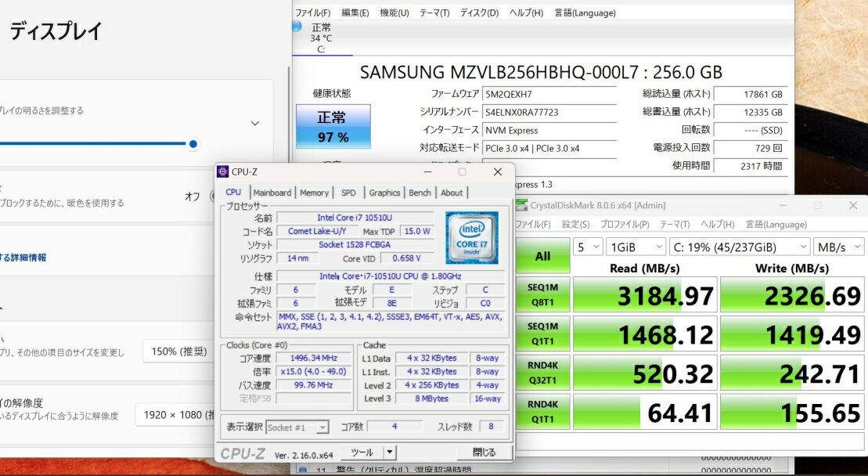Click the All button in CrystalDiskMark
The image size is (868, 476).
point(542,256)
